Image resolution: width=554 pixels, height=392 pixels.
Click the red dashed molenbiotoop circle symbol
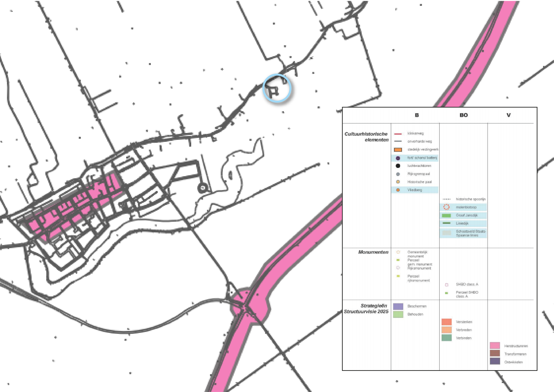pos(446,207)
